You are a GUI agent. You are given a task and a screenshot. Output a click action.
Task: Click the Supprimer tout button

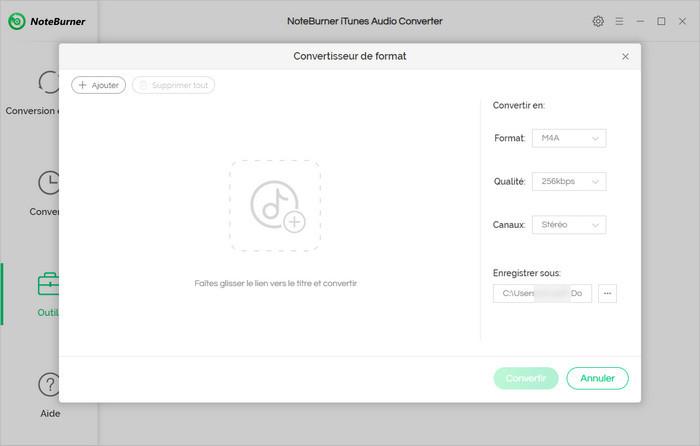point(173,85)
